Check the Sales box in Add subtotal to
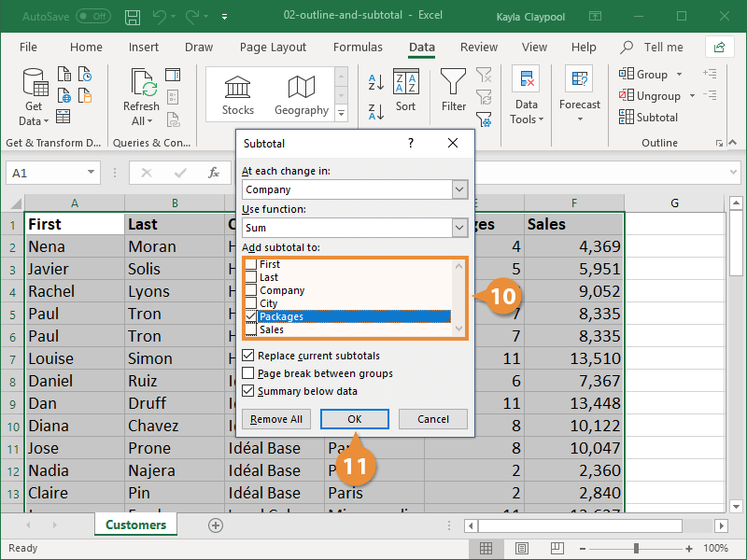This screenshot has width=747, height=560. [x=249, y=328]
